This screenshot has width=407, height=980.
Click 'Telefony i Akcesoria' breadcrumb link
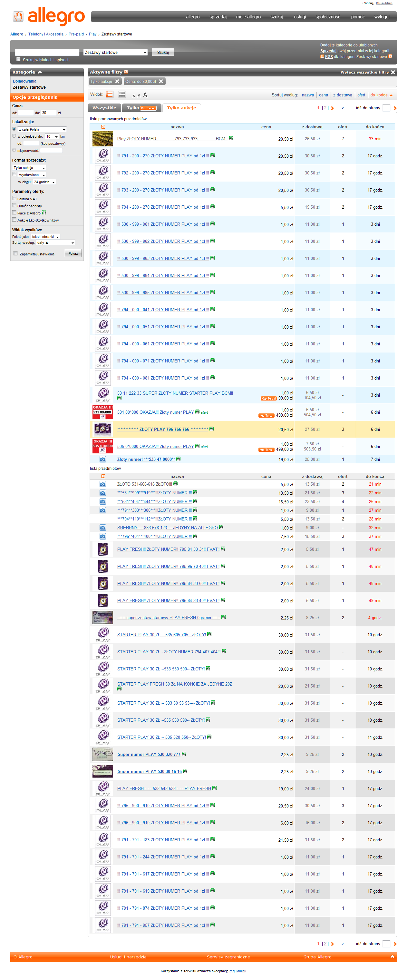(46, 34)
